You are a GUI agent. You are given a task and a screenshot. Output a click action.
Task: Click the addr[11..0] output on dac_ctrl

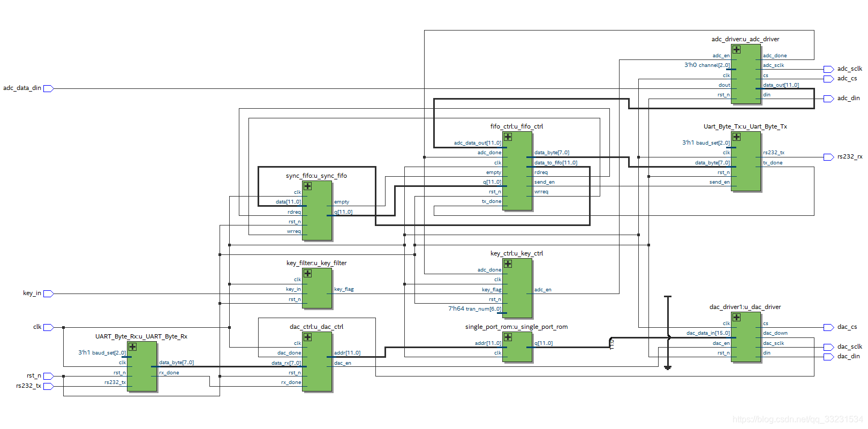(x=348, y=353)
